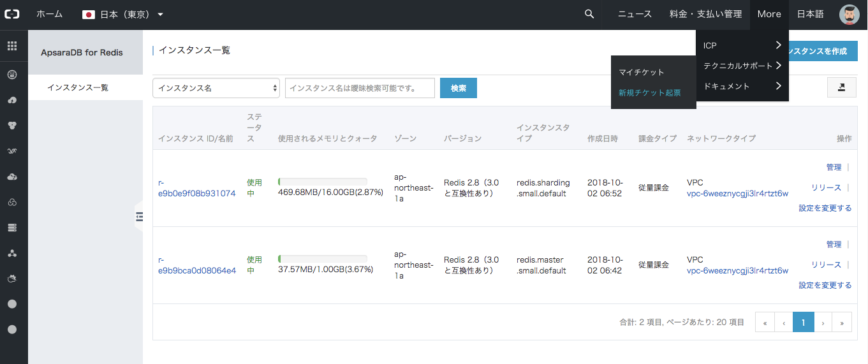Select マイチケット from submenu
This screenshot has height=364, width=868.
642,72
